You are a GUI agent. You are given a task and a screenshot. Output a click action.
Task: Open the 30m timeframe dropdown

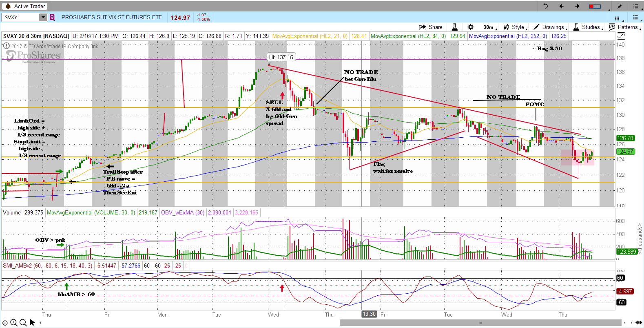pyautogui.click(x=489, y=27)
